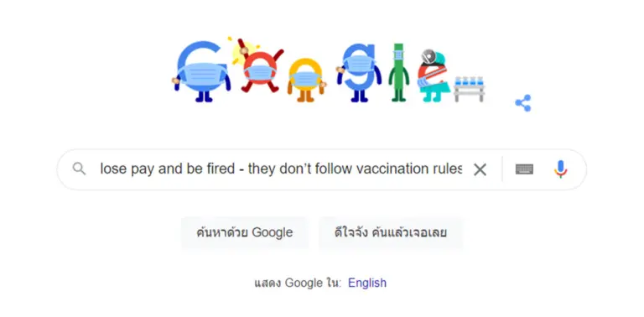Click the yellow sun behind the red o
This screenshot has height=317, width=644.
click(241, 52)
